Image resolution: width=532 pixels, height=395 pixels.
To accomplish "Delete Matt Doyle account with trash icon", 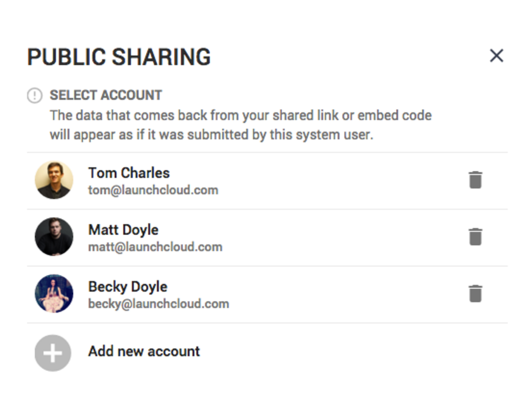I will tap(475, 236).
